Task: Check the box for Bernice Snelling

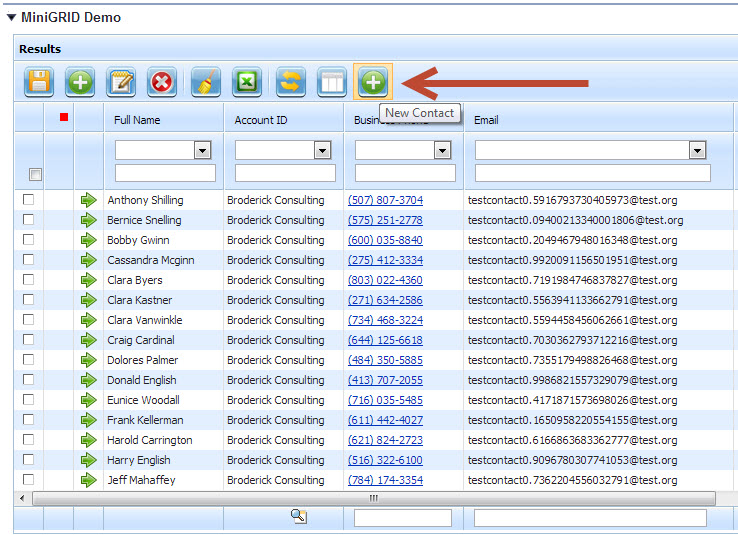Action: pyautogui.click(x=29, y=220)
